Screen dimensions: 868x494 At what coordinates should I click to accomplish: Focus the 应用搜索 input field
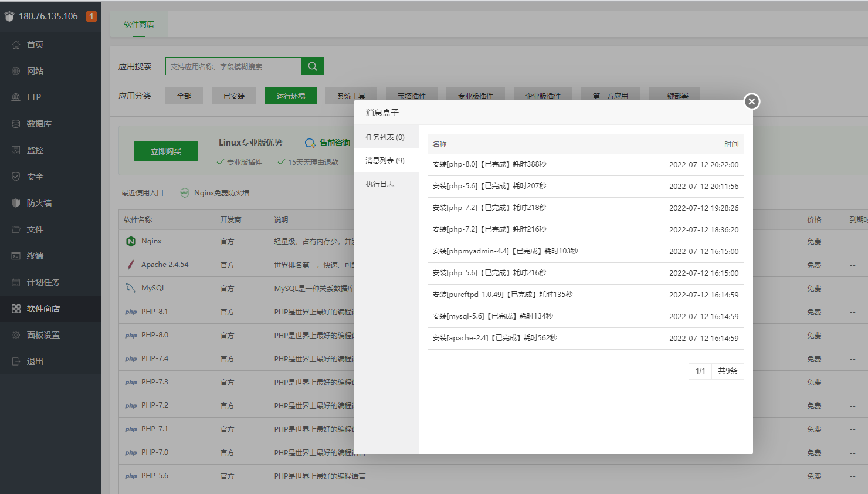233,66
